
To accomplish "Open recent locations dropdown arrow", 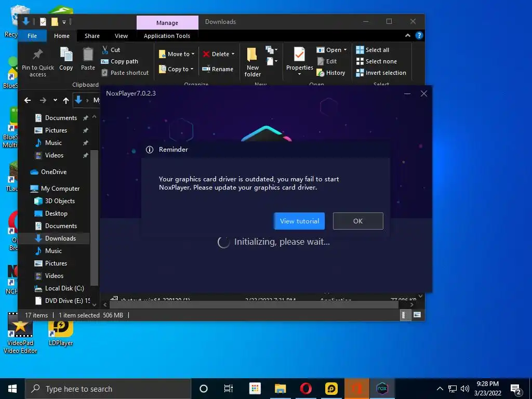I will coord(55,100).
